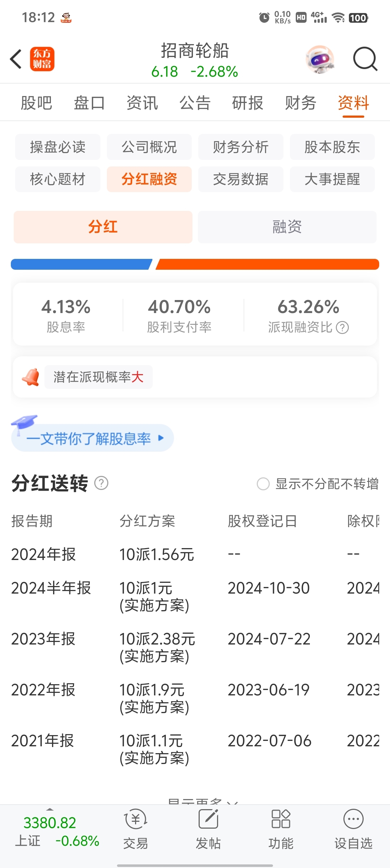Enable 显示不分配不转增 radio option
Viewport: 390px width, 868px height.
[x=263, y=484]
